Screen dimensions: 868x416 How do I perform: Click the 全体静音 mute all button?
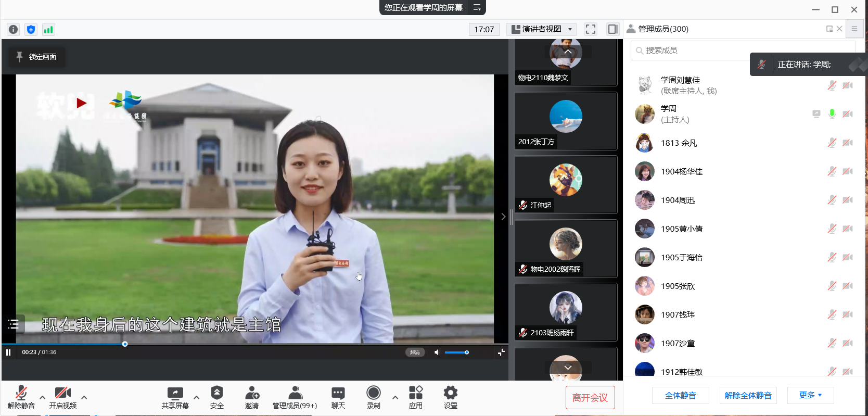(x=680, y=395)
